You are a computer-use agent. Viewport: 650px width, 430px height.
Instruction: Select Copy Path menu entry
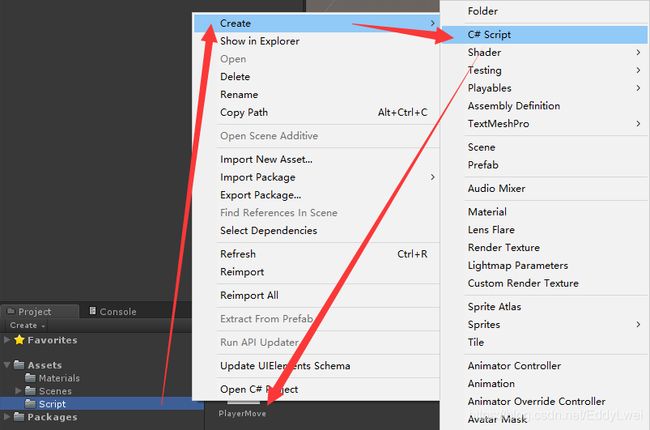click(x=317, y=112)
